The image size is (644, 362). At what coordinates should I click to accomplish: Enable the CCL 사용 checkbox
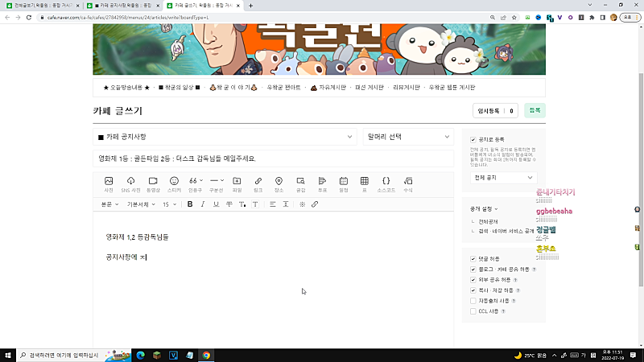tap(473, 311)
